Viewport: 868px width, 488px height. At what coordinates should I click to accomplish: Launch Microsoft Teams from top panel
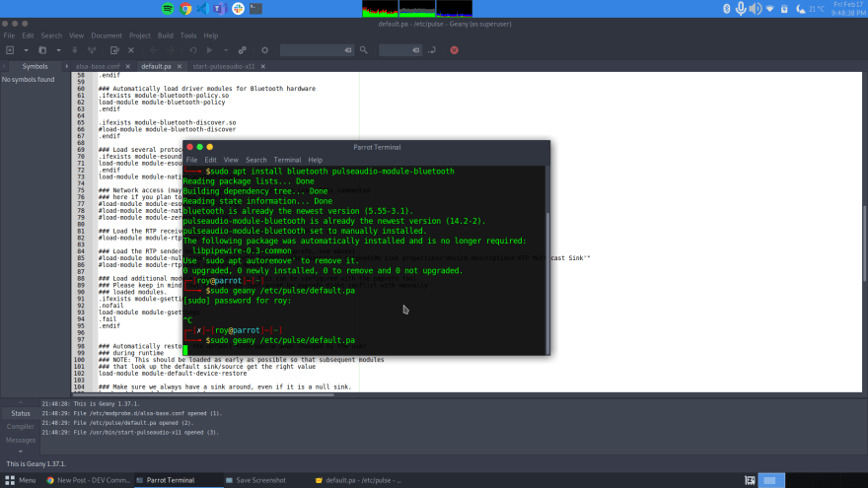[220, 8]
